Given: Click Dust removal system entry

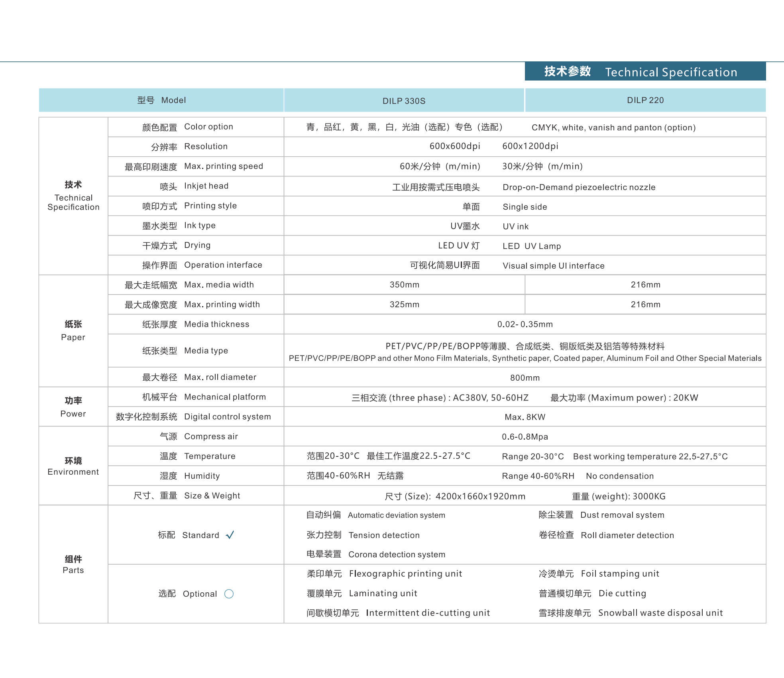Looking at the screenshot, I should pos(622,515).
